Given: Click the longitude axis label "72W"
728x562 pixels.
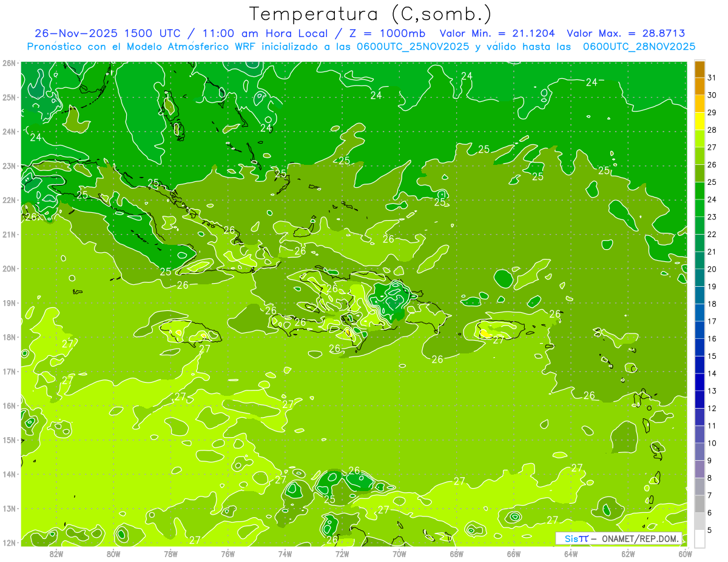Looking at the screenshot, I should click(342, 554).
